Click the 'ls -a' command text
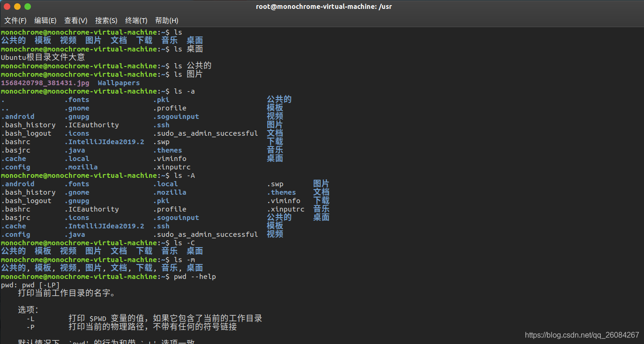Screen dimensions: 644x344 click(x=184, y=91)
